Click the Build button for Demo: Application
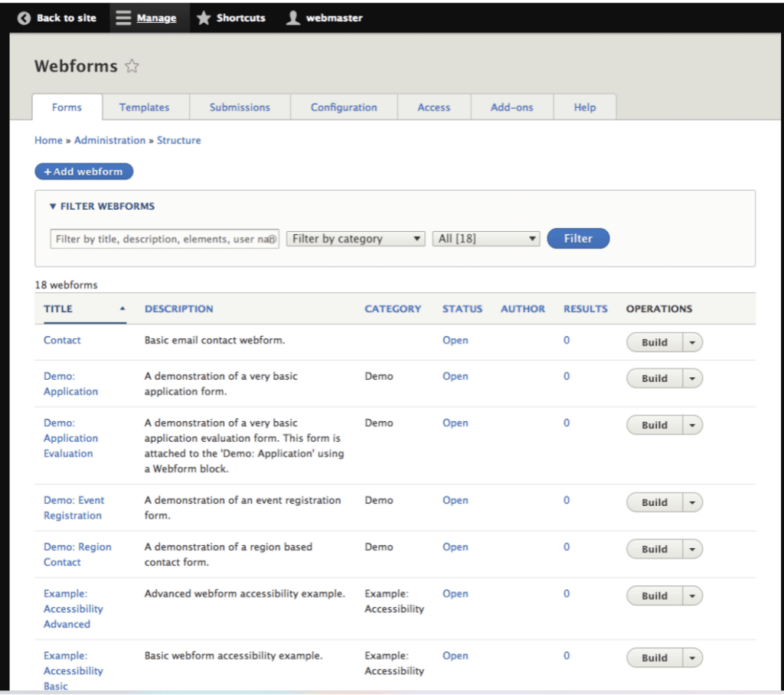Screen dimensions: 784x695 coord(655,378)
